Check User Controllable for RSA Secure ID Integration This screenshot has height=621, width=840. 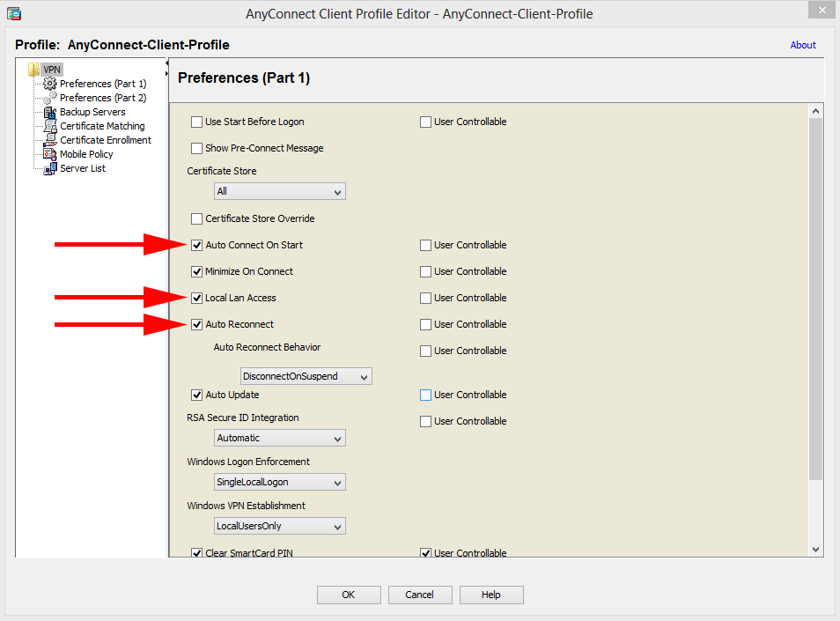425,422
